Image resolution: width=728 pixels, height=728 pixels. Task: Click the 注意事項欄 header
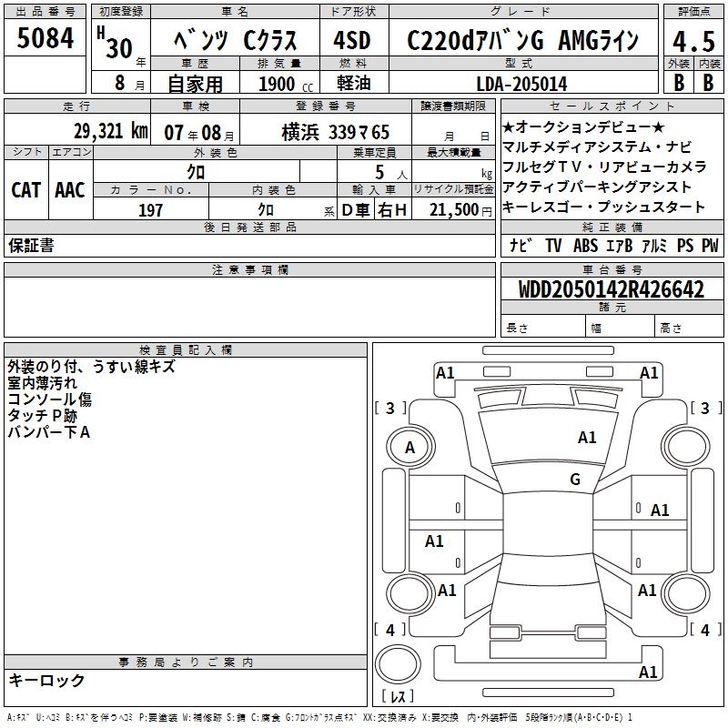[x=249, y=269]
